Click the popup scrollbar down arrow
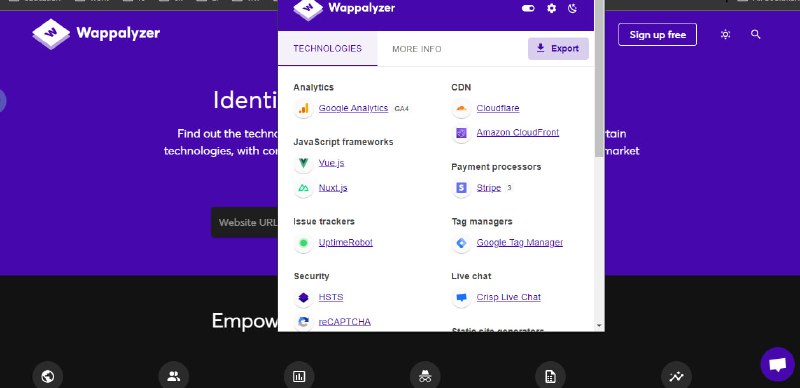The image size is (800, 388). click(x=599, y=326)
